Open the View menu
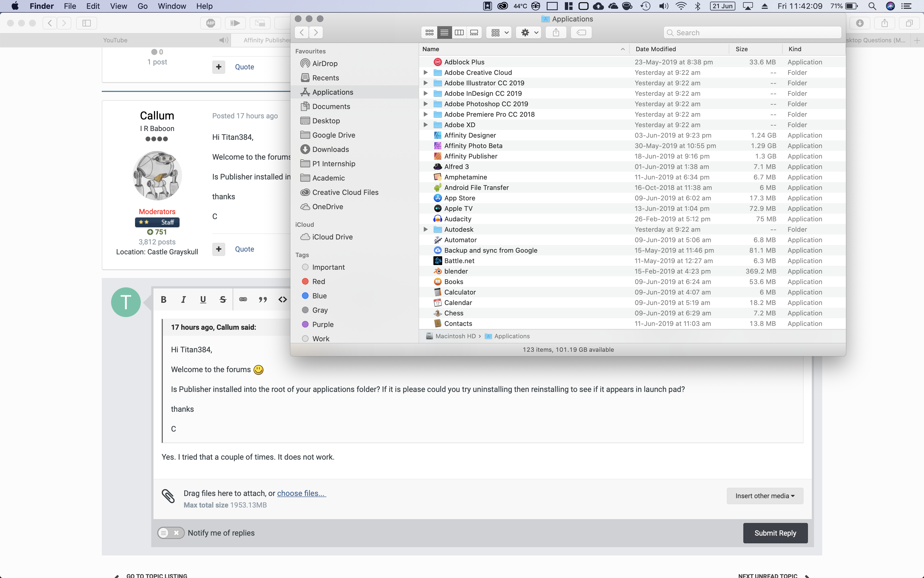924x578 pixels. coord(118,6)
